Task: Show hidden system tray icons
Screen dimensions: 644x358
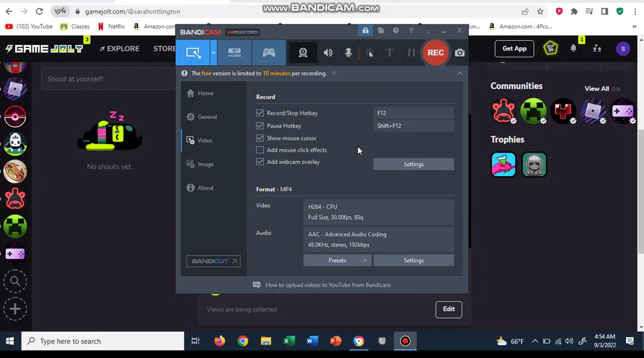Action: (x=535, y=341)
